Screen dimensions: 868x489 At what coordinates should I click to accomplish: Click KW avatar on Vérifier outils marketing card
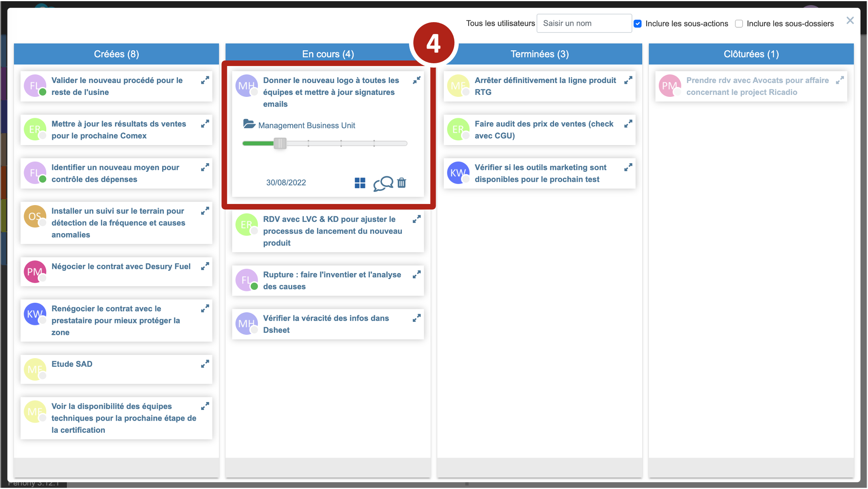[458, 173]
